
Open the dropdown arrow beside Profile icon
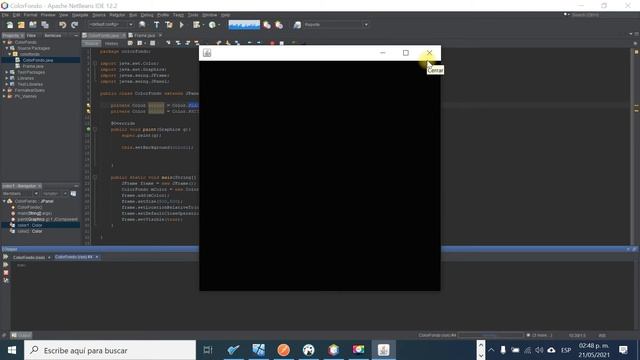[219, 25]
